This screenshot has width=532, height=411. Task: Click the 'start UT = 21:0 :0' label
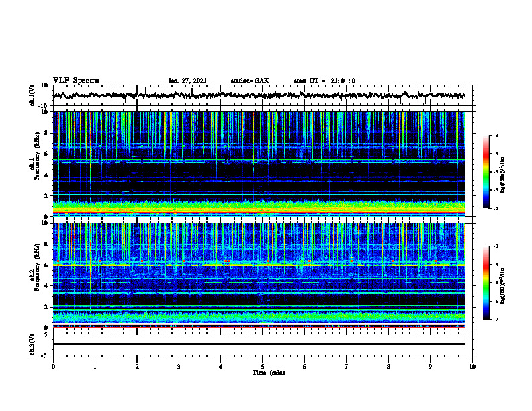(324, 81)
